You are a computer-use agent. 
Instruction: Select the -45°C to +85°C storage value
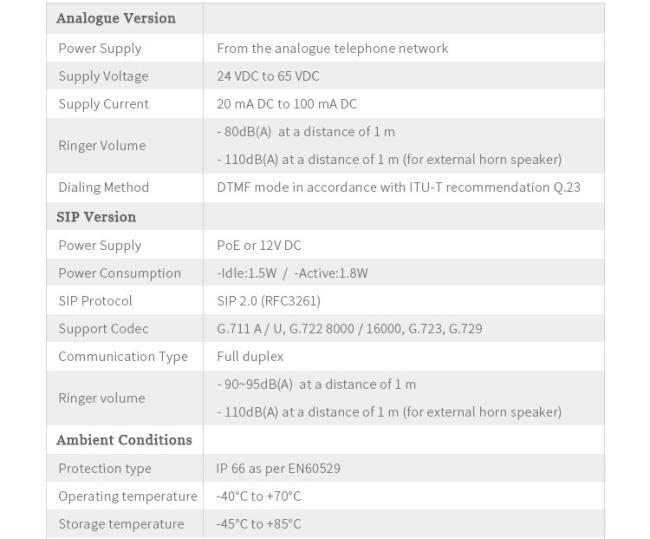point(258,524)
